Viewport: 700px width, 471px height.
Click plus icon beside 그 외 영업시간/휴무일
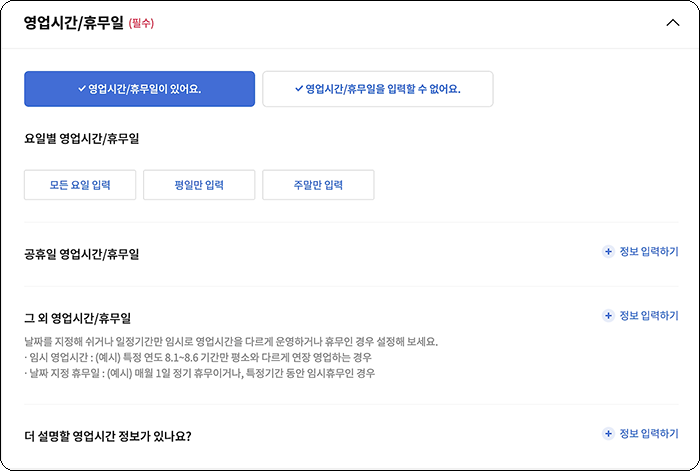pyautogui.click(x=608, y=316)
